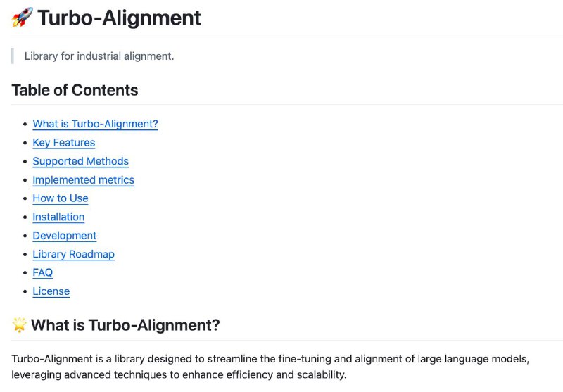Screen dimensions: 563x392
Task: Click the Turbo-Alignment main title heading
Action: coord(119,18)
